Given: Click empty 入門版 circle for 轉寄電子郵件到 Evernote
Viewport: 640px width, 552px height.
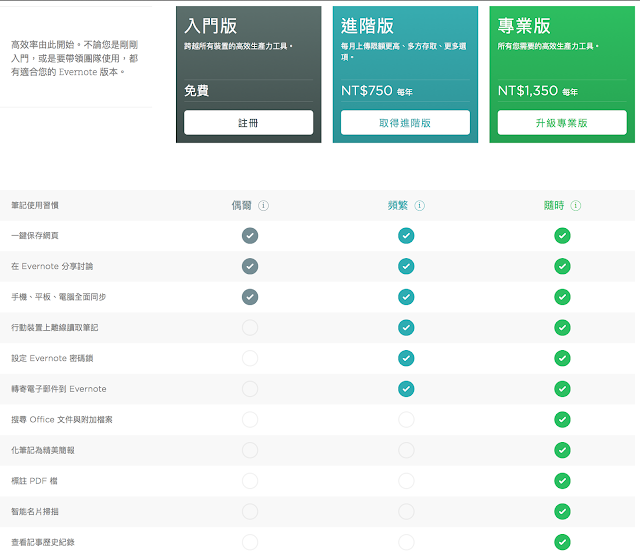Looking at the screenshot, I should (250, 389).
